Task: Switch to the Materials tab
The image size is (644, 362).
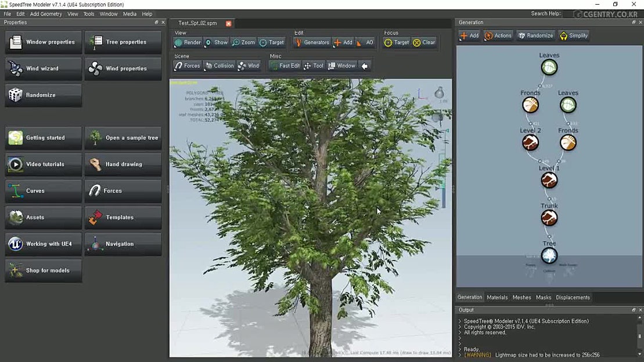Action: coord(497,297)
